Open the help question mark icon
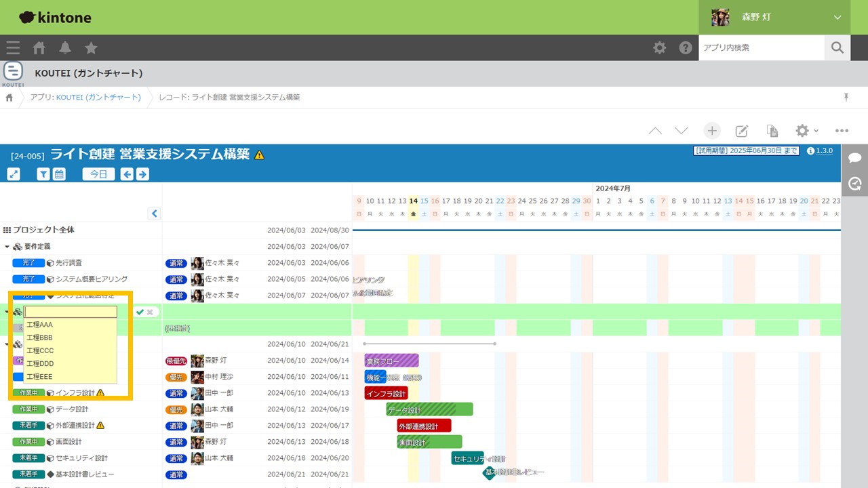 [x=686, y=47]
